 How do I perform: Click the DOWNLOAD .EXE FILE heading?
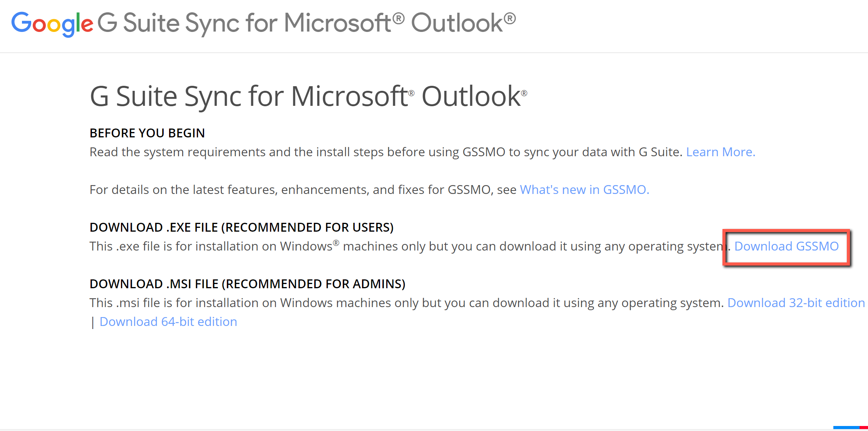point(241,227)
